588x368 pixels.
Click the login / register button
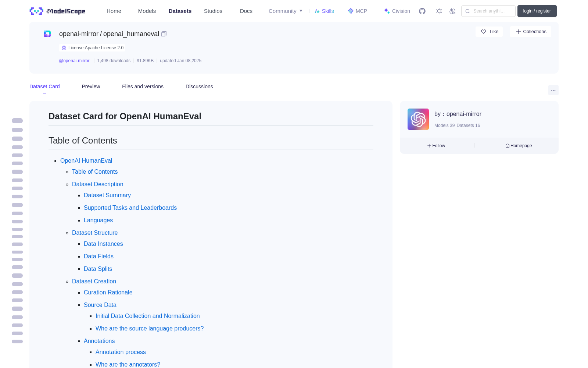tap(537, 11)
